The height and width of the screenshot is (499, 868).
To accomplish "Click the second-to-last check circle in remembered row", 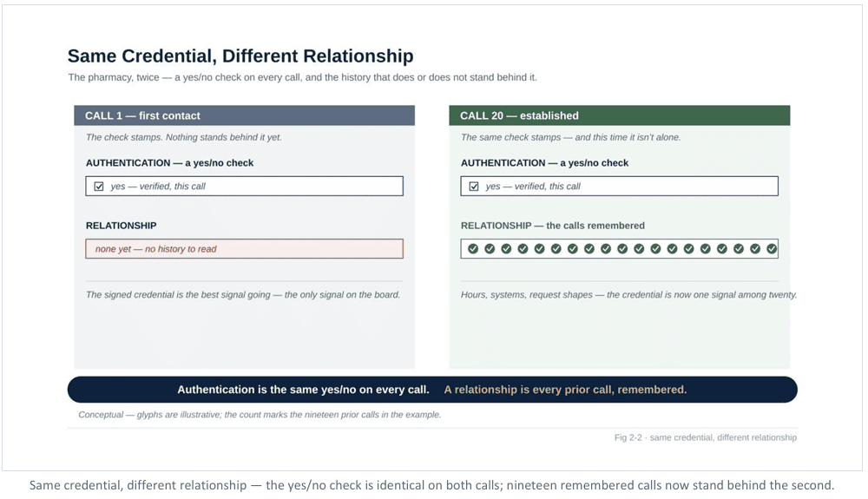I will 755,249.
